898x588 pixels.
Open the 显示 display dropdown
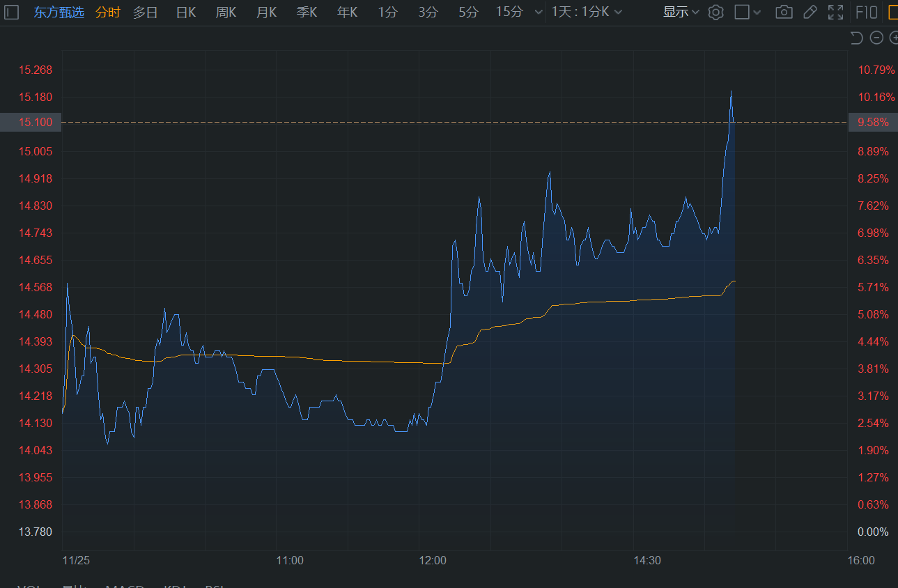681,12
